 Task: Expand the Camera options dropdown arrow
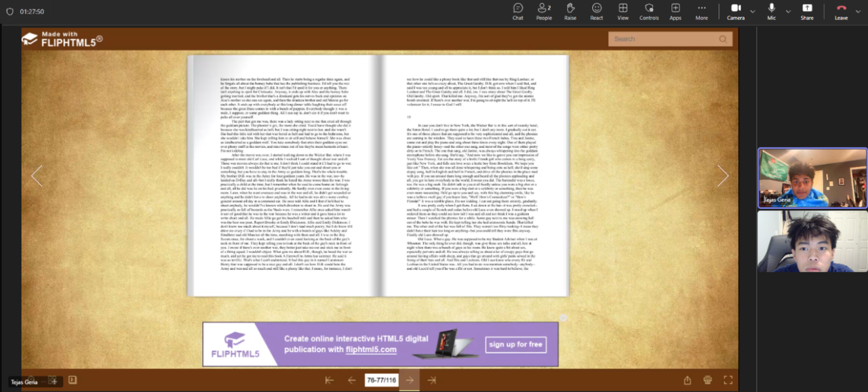coord(753,12)
